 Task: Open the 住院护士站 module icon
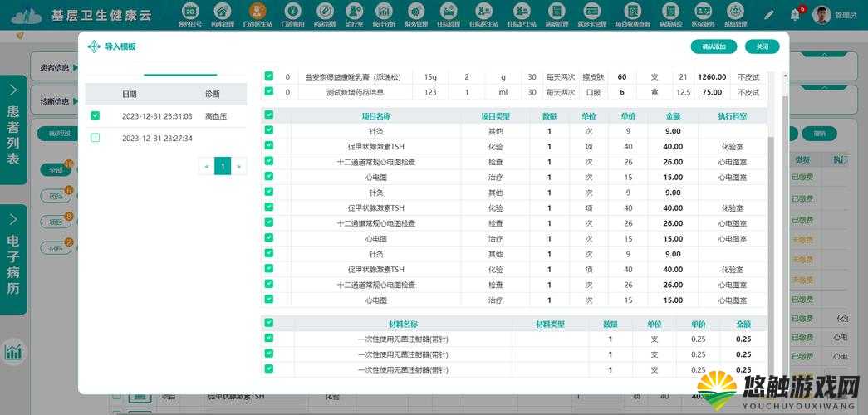pos(521,11)
